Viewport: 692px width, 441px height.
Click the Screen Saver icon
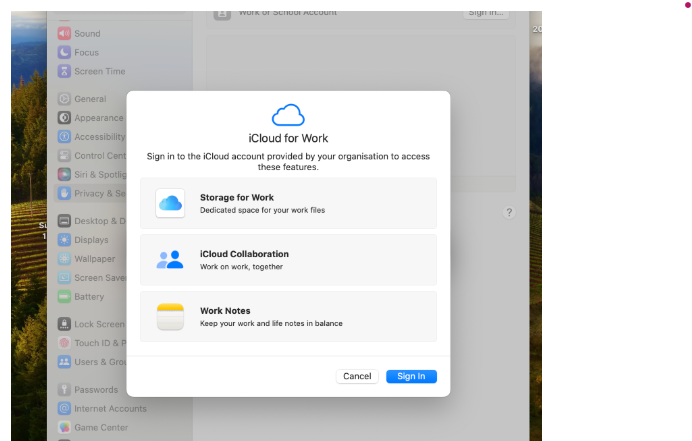[64, 278]
